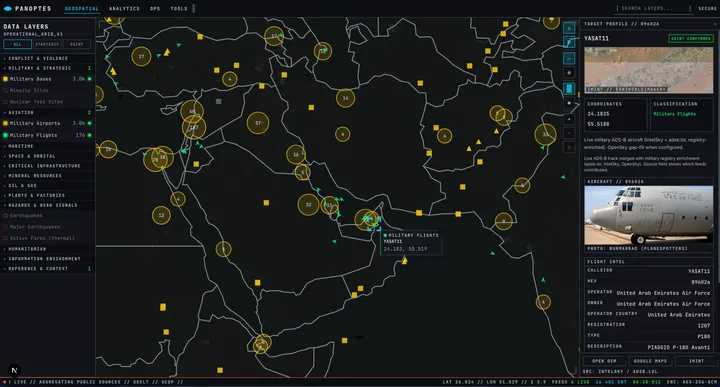
Task: Click the Open OSM button
Action: tap(604, 361)
